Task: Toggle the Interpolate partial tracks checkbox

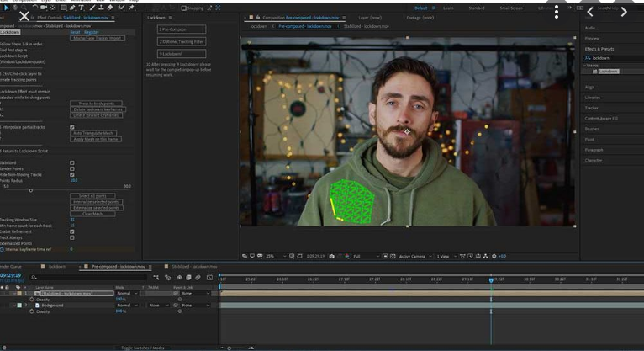Action: pos(72,127)
